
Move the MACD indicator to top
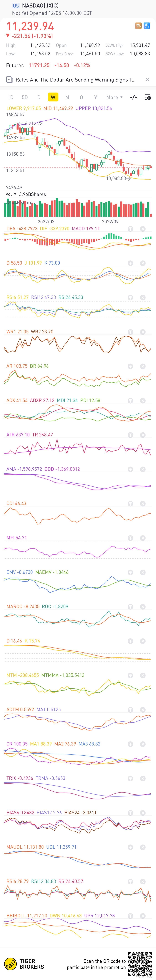(x=130, y=229)
